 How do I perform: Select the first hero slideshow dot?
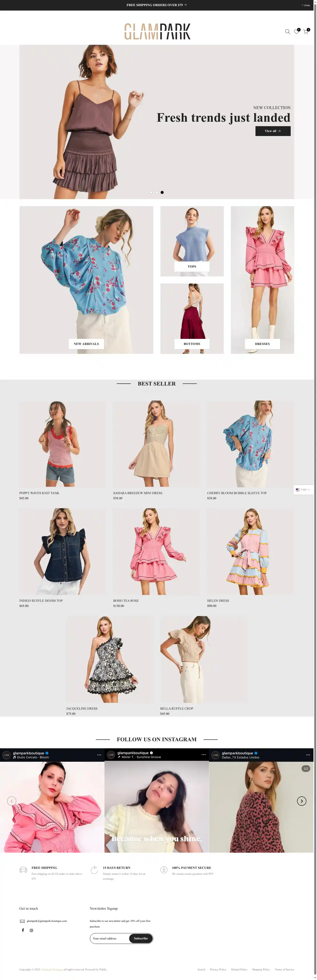click(x=151, y=193)
